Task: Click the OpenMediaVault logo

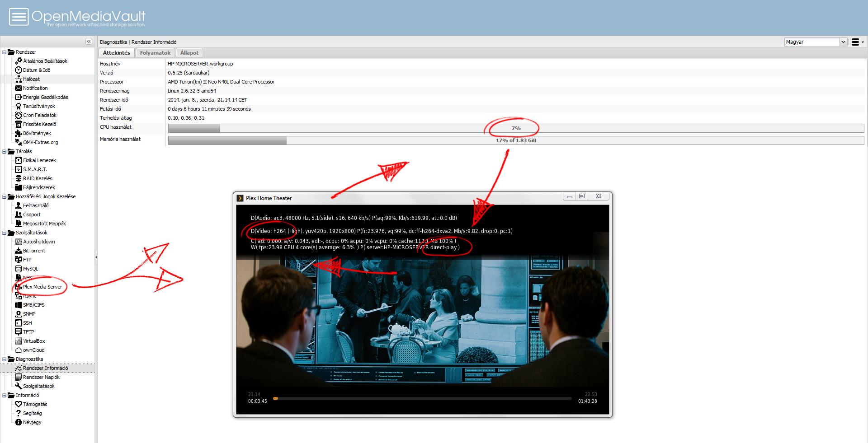Action: point(77,17)
